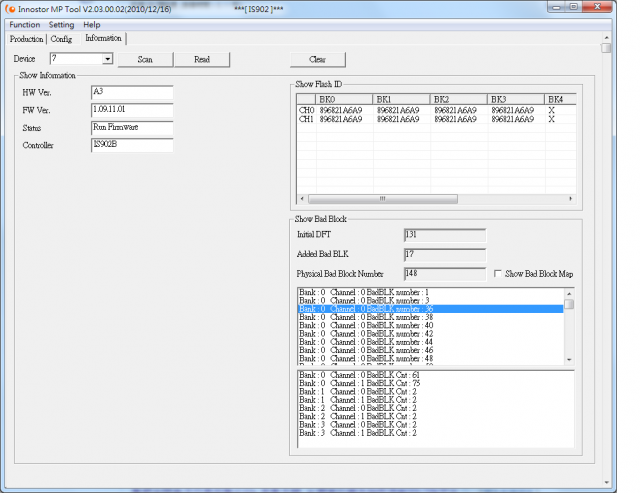
Task: Click the BK1 column header
Action: 401,99
